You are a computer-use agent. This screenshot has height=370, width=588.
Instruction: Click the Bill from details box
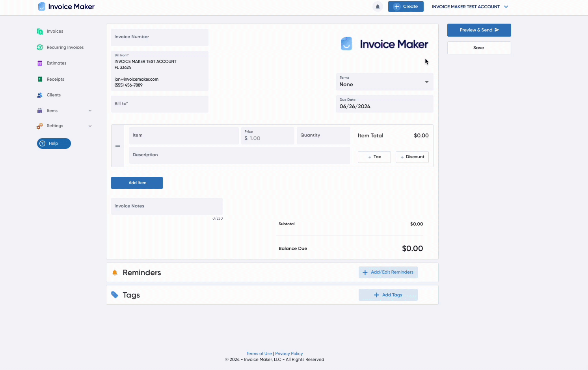click(x=160, y=71)
